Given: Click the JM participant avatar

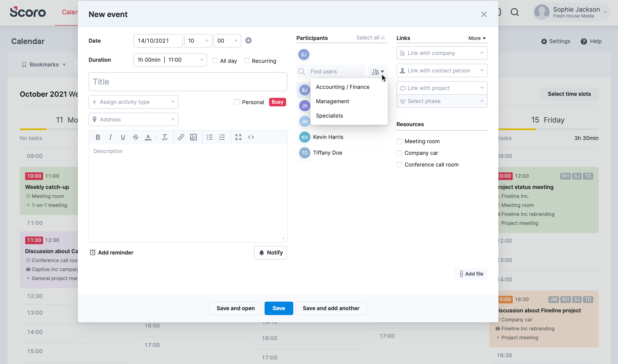Looking at the screenshot, I should [305, 121].
